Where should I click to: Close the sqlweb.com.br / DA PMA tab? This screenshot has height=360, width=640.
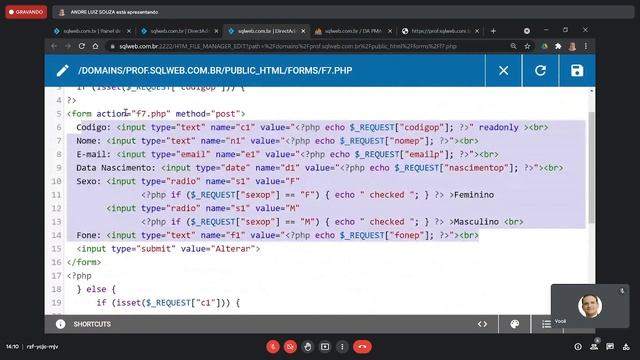(x=390, y=31)
